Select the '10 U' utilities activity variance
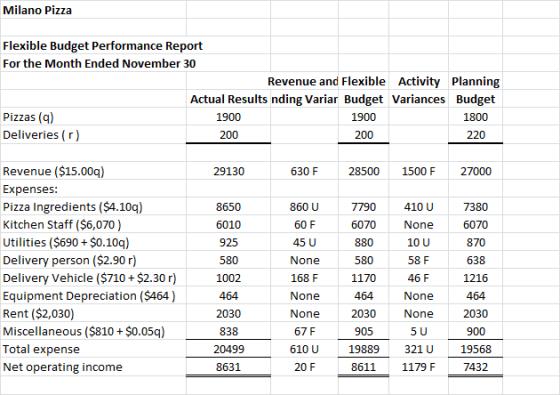This screenshot has width=560, height=395. point(419,242)
